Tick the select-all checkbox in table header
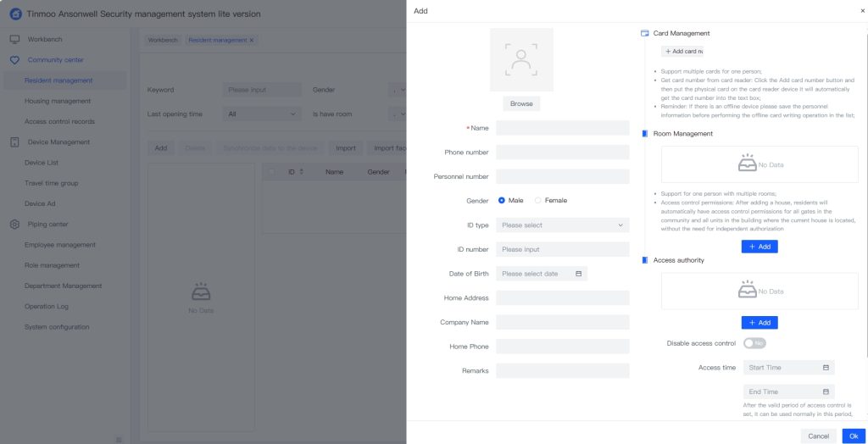The image size is (868, 444). click(x=271, y=172)
